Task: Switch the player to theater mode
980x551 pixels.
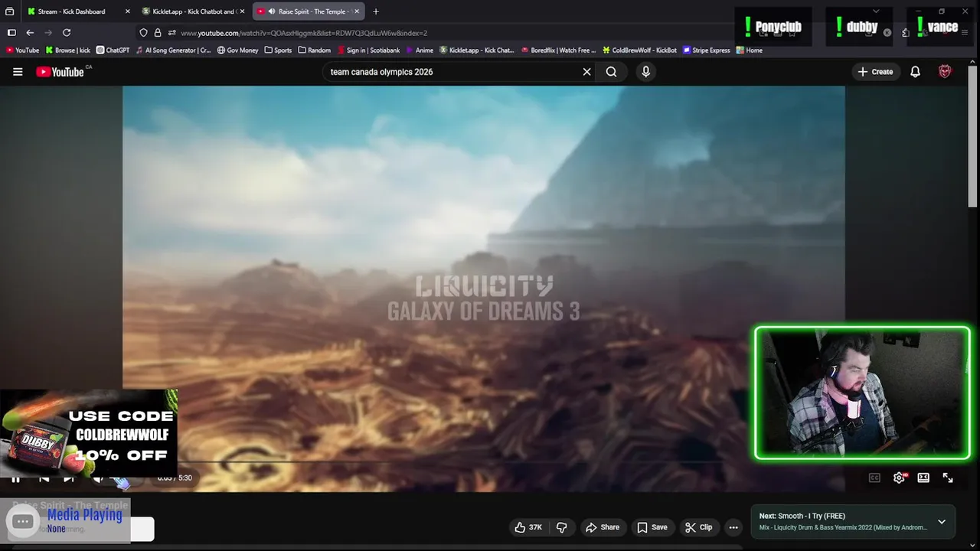Action: (x=923, y=478)
